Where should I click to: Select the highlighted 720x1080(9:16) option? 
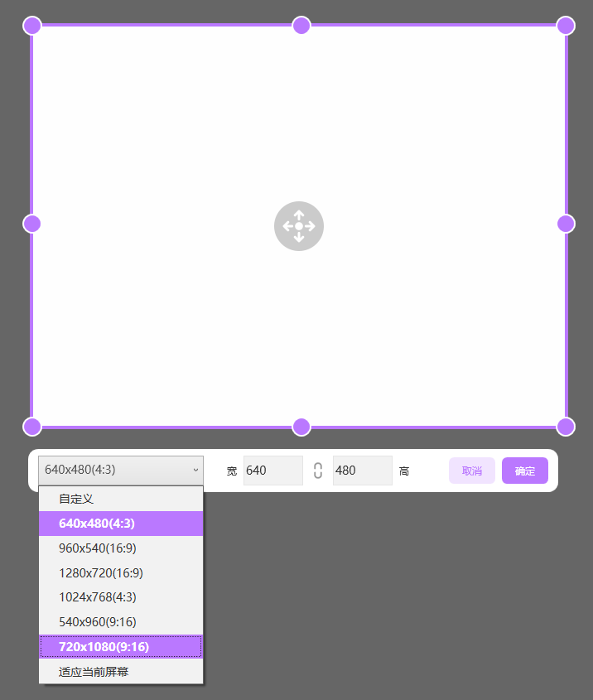click(x=121, y=646)
